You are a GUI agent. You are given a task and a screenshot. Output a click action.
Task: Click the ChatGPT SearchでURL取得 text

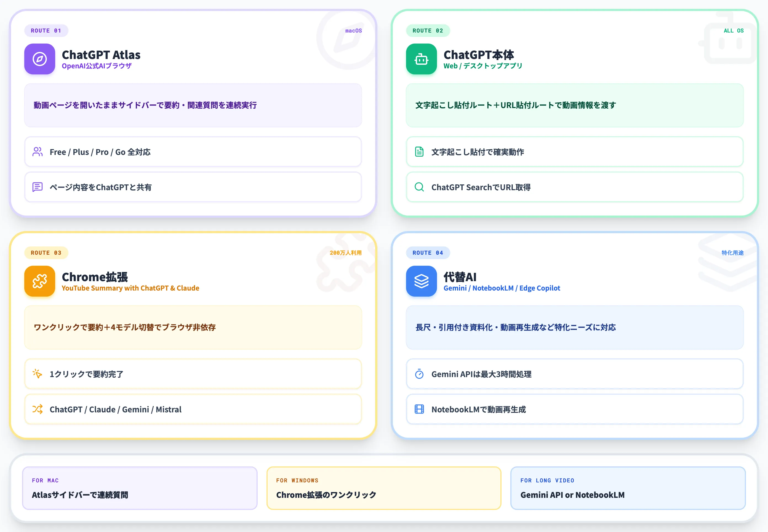(x=481, y=187)
